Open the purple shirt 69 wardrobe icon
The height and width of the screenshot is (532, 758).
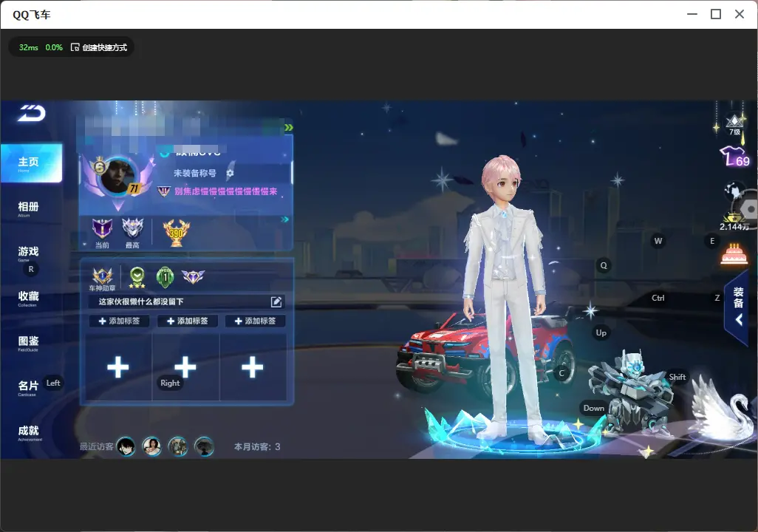[x=735, y=157]
